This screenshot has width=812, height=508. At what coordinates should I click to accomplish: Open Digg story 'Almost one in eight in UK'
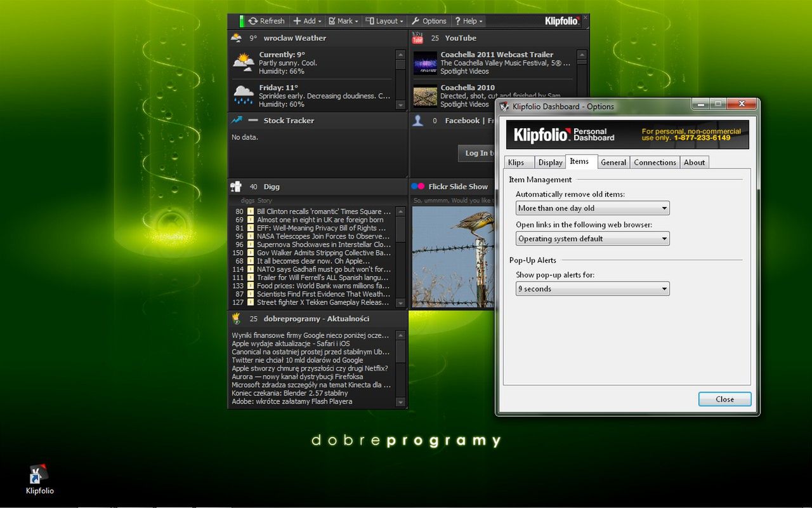320,220
